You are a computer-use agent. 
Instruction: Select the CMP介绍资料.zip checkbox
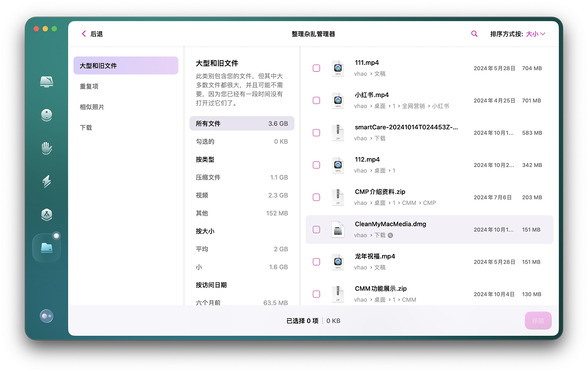(x=316, y=197)
